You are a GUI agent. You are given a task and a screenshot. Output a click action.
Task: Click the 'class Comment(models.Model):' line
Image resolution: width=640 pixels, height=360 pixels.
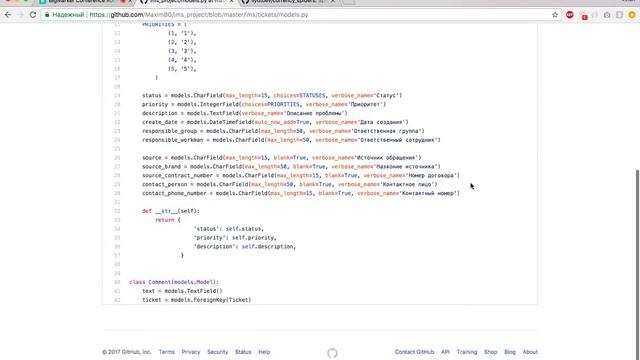[174, 282]
